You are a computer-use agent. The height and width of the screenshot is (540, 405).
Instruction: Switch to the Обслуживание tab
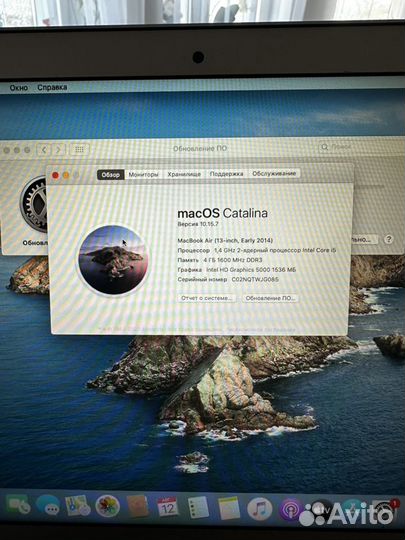274,173
